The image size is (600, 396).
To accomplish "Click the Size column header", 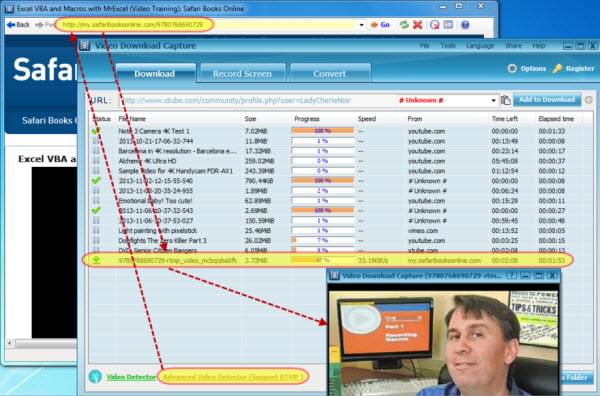I will point(250,119).
